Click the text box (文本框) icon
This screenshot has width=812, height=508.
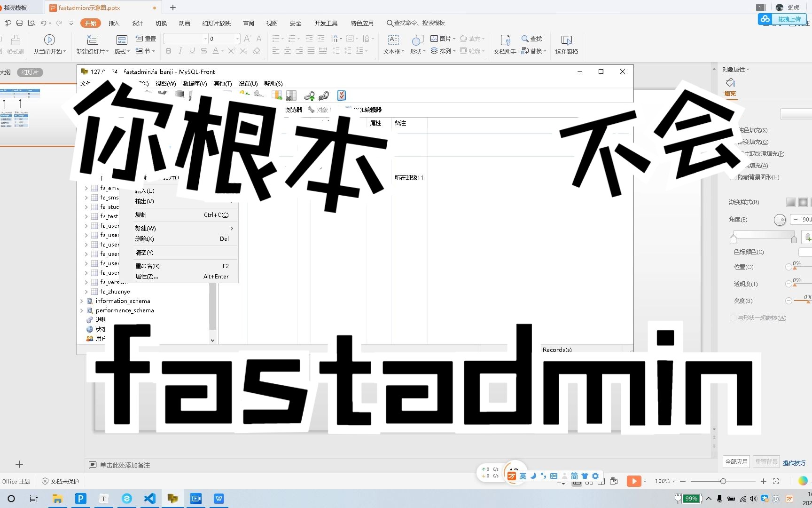point(393,40)
